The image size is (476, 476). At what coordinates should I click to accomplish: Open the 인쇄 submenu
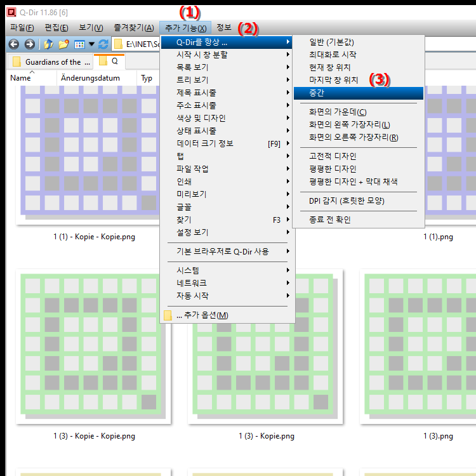tap(227, 182)
